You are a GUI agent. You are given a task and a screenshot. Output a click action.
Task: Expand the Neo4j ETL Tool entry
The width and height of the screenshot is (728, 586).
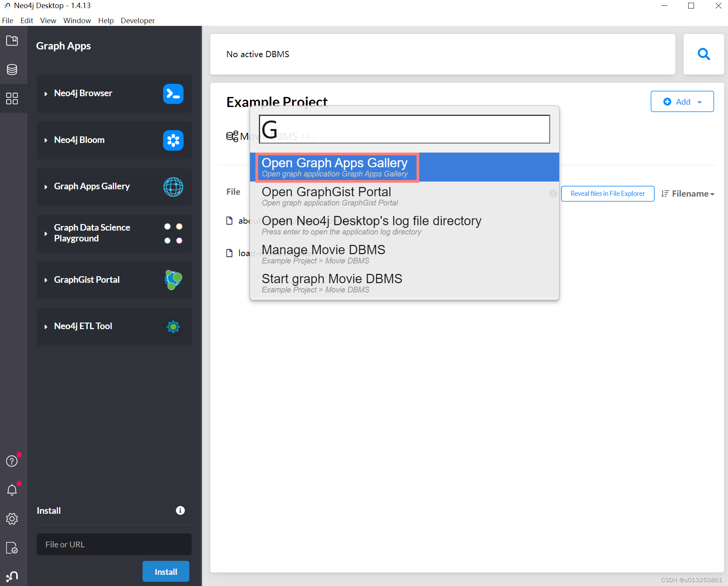pyautogui.click(x=46, y=327)
